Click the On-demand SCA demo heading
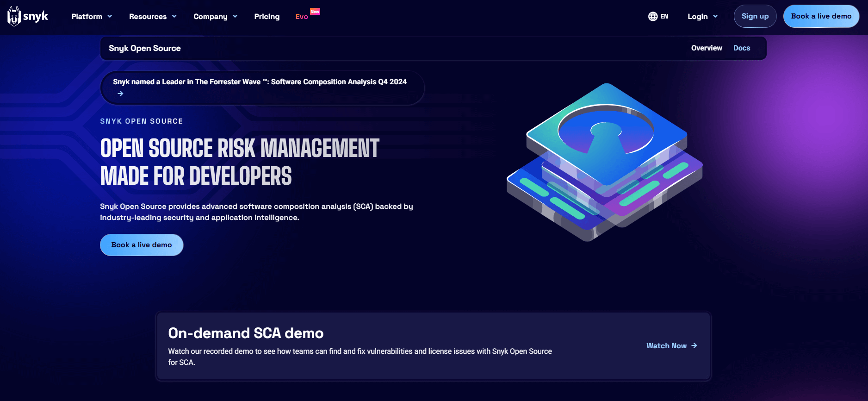868x401 pixels. [246, 333]
